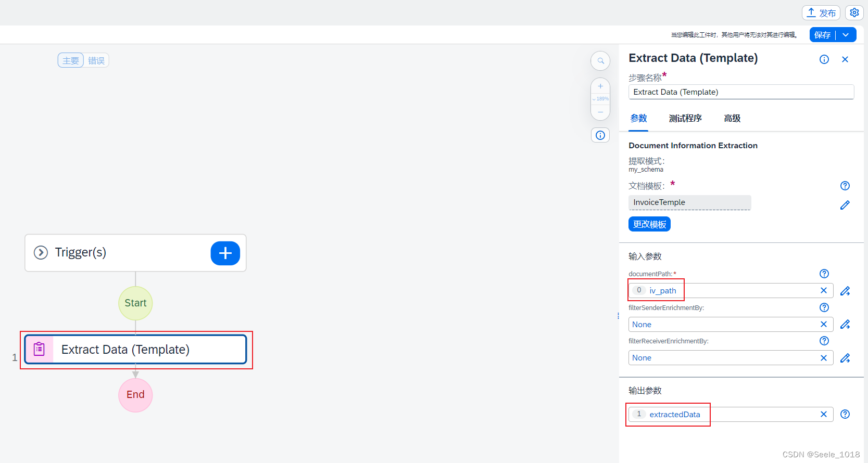This screenshot has height=463, width=868.
Task: Clear the documentPath iv_path value
Action: pyautogui.click(x=824, y=290)
